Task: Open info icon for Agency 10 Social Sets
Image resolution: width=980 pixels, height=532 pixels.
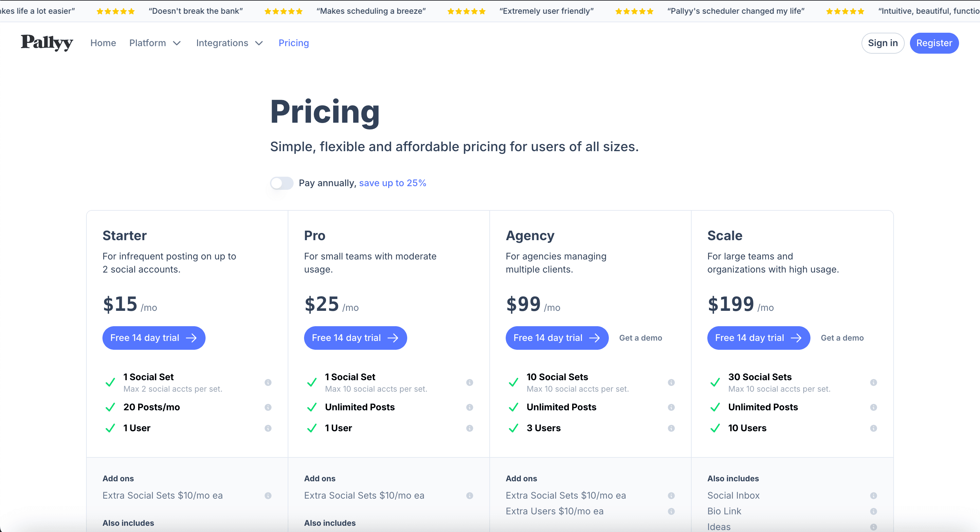Action: [x=671, y=382]
